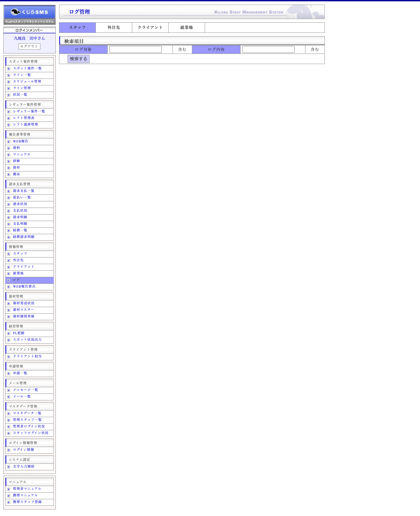The width and height of the screenshot is (420, 516).
Task: Click arrow icon beside WEB報告
Action: (x=9, y=142)
